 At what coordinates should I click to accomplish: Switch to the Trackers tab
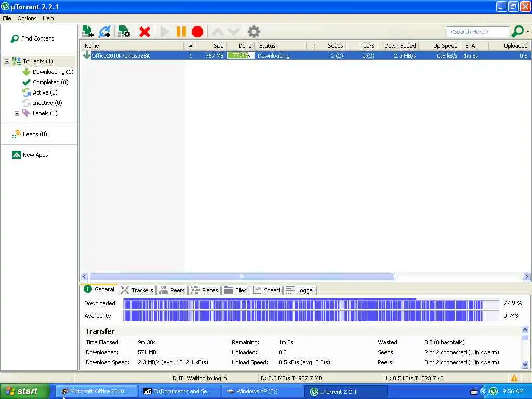(137, 290)
